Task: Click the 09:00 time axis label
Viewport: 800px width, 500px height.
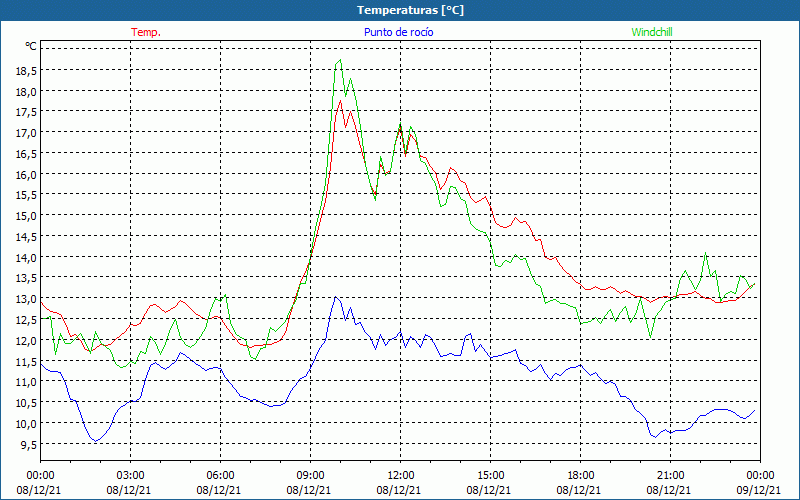Action: [x=310, y=476]
